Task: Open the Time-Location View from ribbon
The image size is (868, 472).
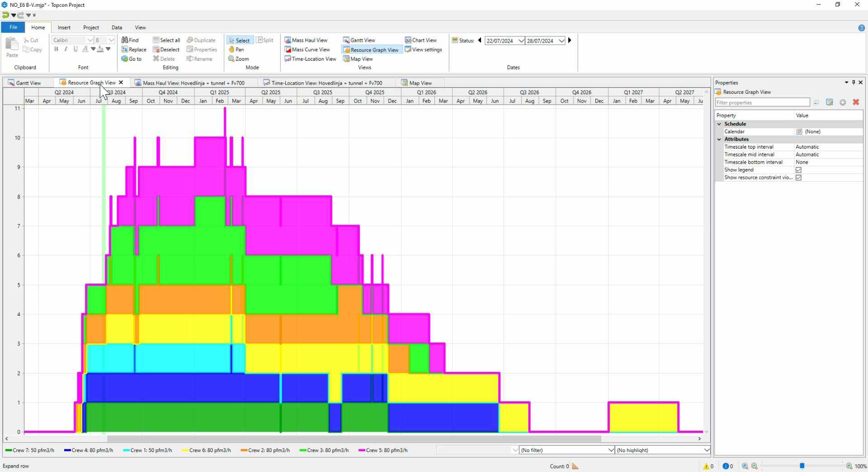Action: [310, 59]
